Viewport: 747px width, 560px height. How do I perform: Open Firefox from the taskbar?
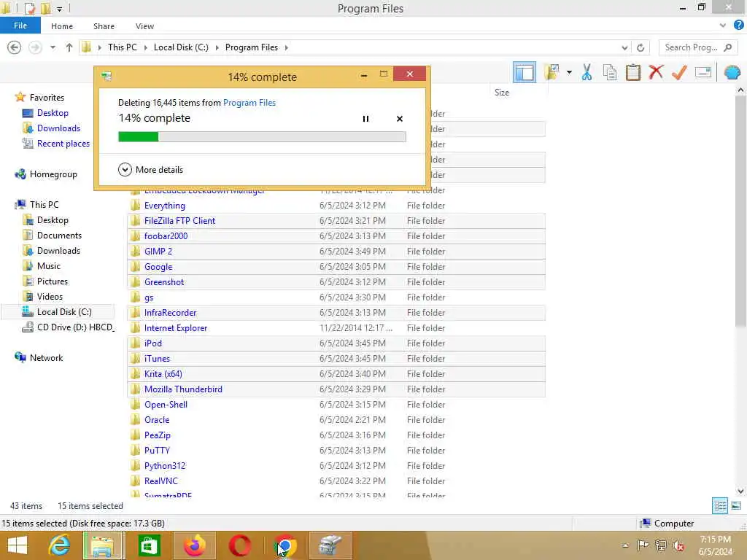tap(194, 545)
